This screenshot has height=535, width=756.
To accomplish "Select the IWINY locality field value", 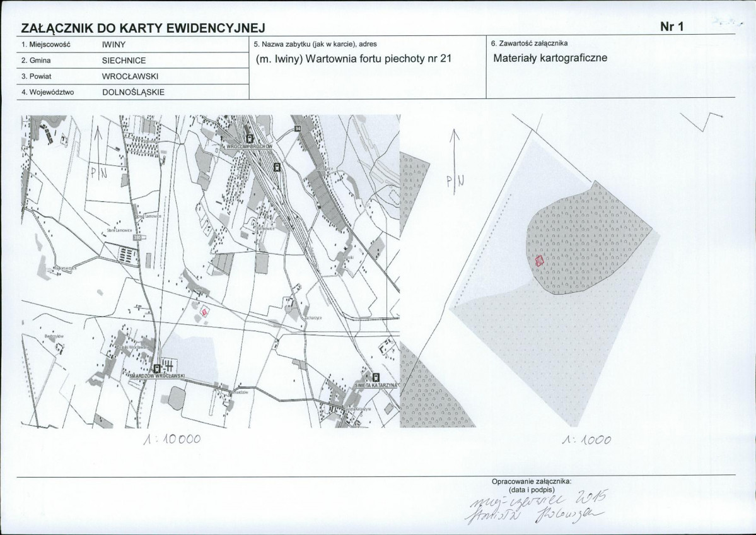I will (x=114, y=45).
